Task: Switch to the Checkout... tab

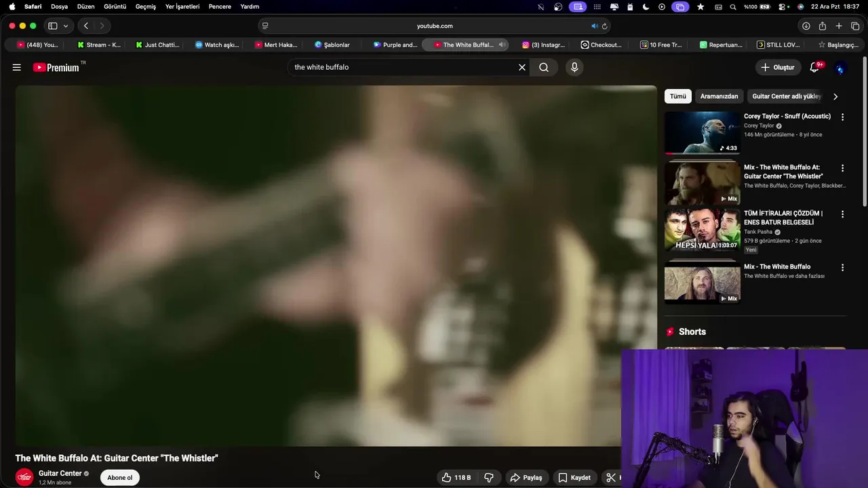Action: (x=601, y=45)
